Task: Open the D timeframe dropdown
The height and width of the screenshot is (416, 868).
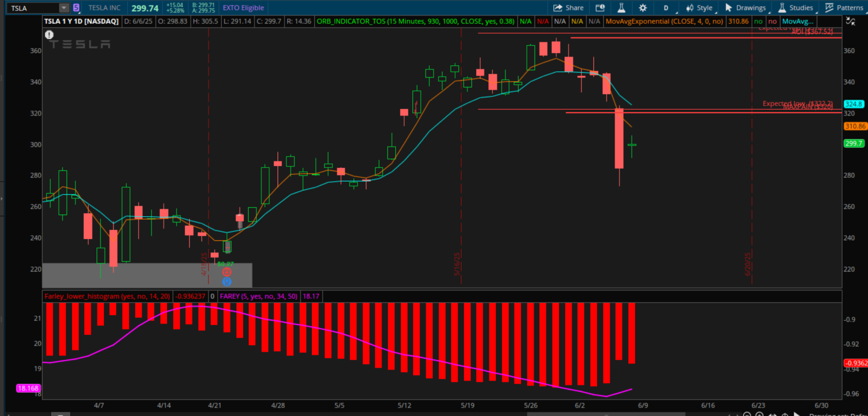Action: pos(666,8)
